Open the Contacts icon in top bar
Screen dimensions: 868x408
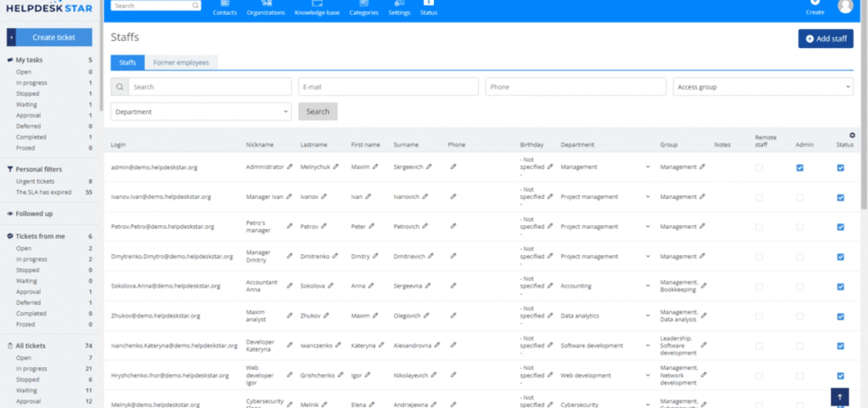[224, 4]
